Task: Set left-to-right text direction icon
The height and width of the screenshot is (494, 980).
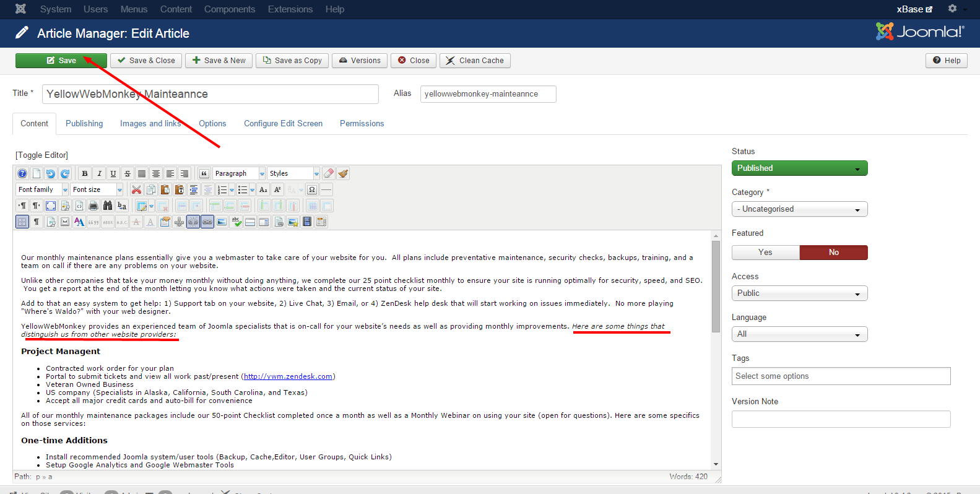Action: tap(22, 206)
